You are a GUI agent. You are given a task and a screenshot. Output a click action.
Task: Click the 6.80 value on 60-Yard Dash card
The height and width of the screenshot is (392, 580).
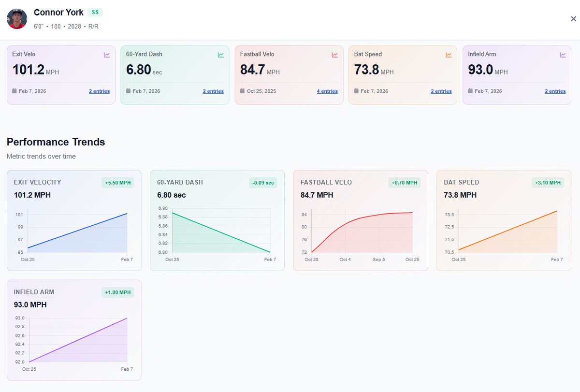tap(139, 70)
